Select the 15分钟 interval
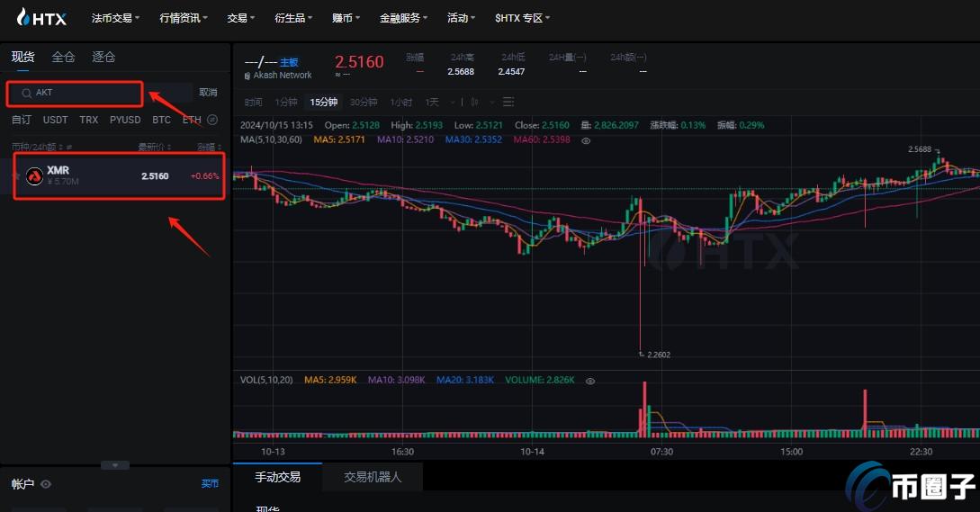The image size is (980, 512). [324, 102]
